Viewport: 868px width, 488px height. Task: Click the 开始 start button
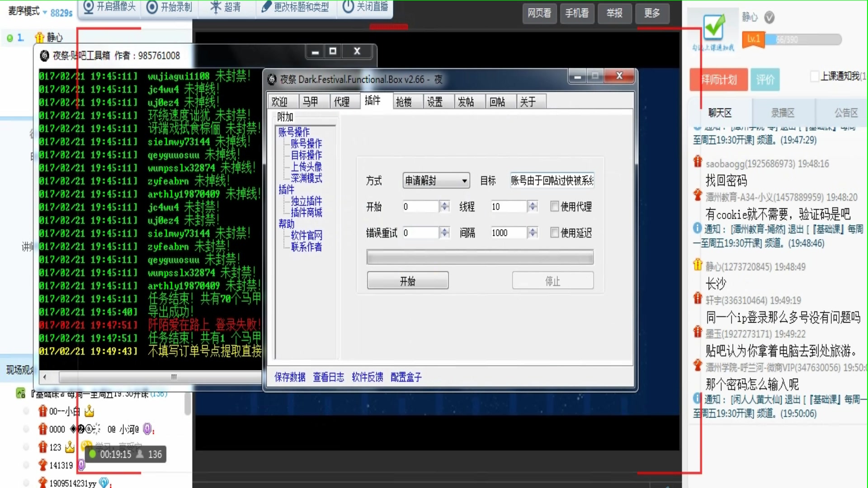coord(408,281)
